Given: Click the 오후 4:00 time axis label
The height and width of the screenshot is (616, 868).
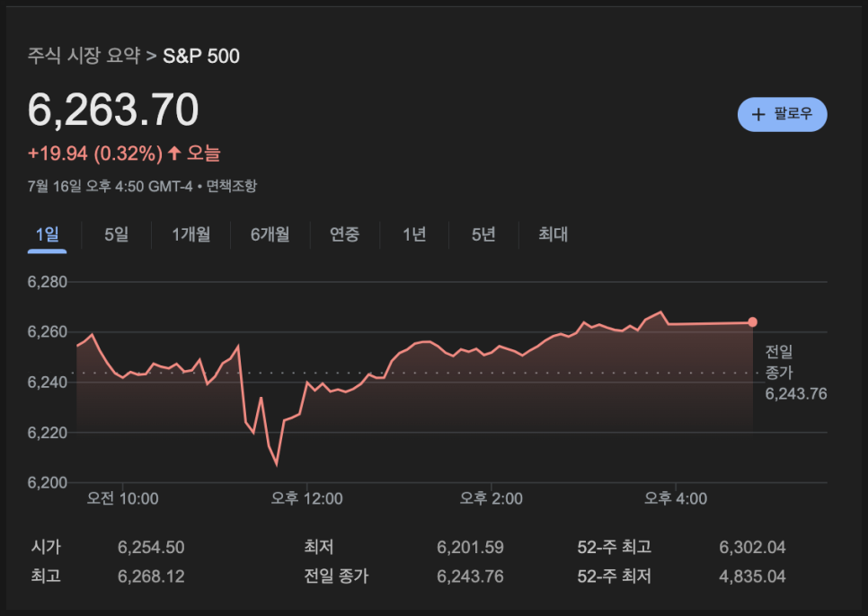Looking at the screenshot, I should point(676,498).
